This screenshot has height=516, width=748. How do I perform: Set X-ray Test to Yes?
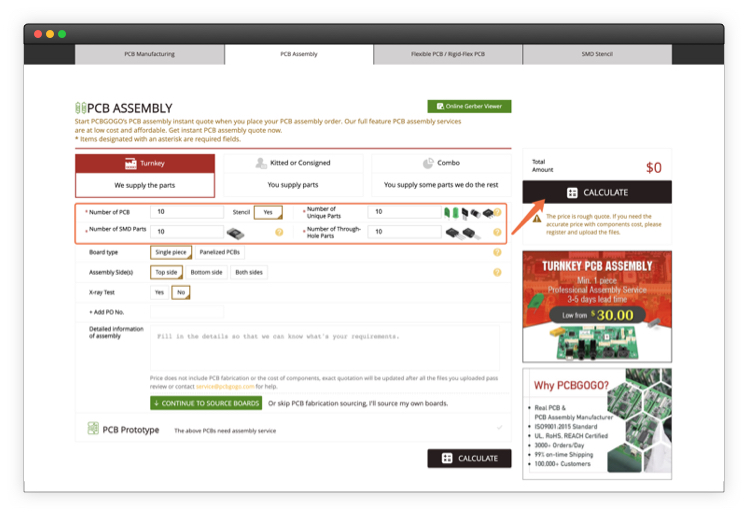(x=159, y=292)
